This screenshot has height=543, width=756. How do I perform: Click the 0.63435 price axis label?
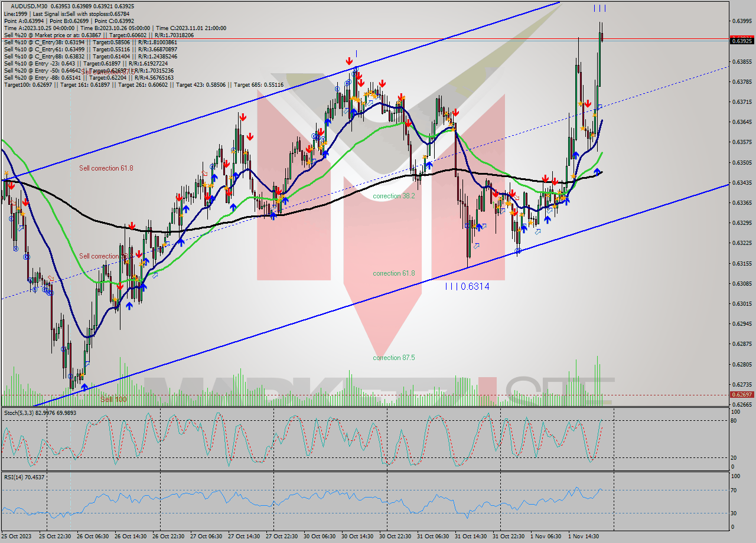coord(742,182)
